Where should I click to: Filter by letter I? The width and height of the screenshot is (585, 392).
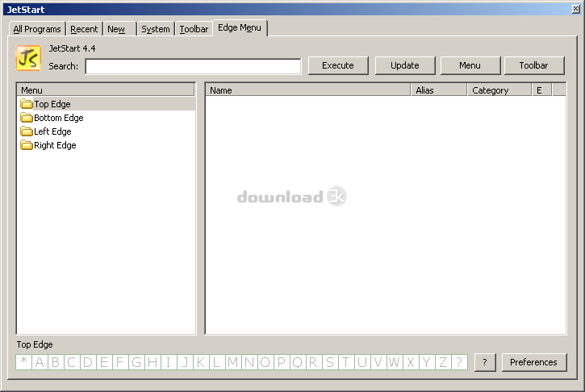[x=169, y=362]
